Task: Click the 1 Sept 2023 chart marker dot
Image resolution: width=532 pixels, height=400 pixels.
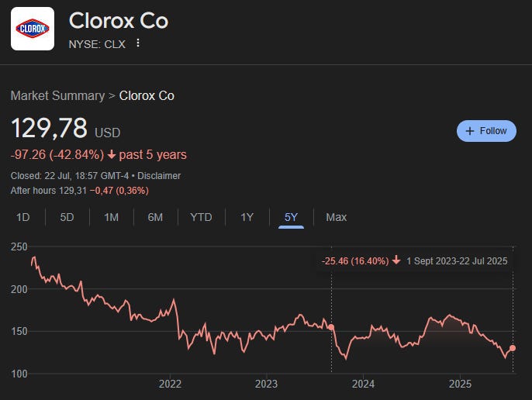Action: 331,327
